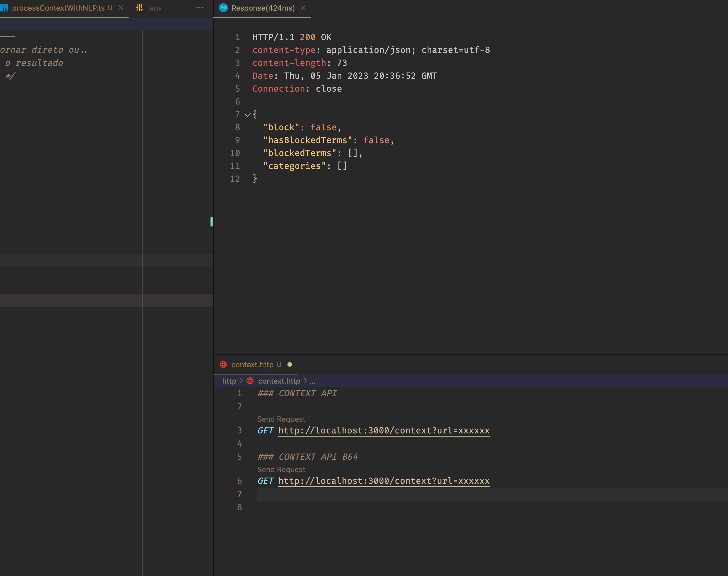Viewport: 728px width, 576px height.
Task: Open the context.http breadcrumb item
Action: 279,381
